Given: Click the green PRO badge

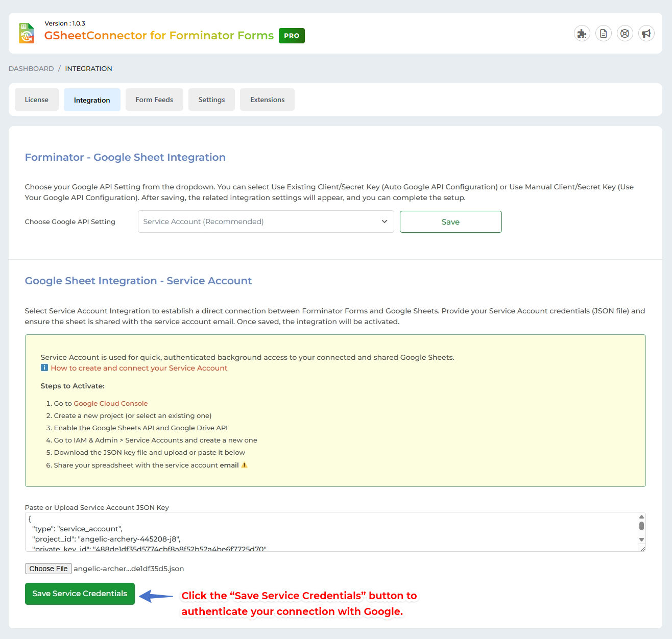Looking at the screenshot, I should tap(292, 36).
